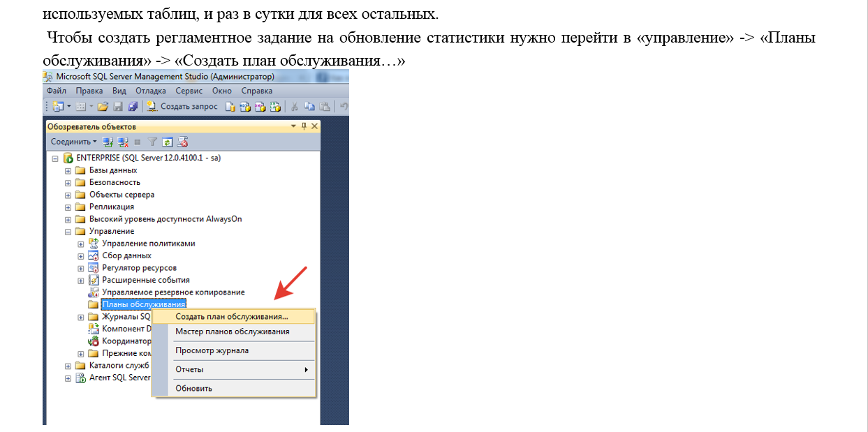
Task: Collapse the Управление tree node
Action: tap(68, 231)
